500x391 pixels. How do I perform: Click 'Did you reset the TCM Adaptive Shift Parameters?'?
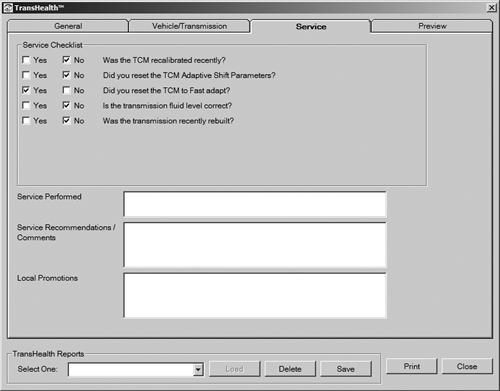pos(189,75)
